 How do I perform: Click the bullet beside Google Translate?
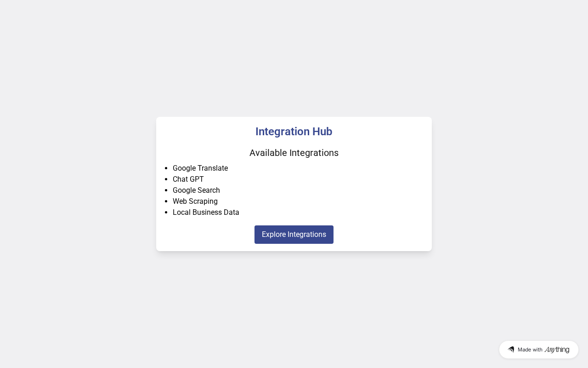(166, 168)
